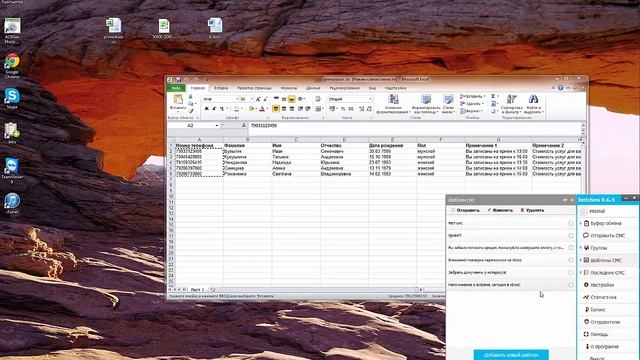Click the Edit button in the templates panel

pyautogui.click(x=500, y=210)
